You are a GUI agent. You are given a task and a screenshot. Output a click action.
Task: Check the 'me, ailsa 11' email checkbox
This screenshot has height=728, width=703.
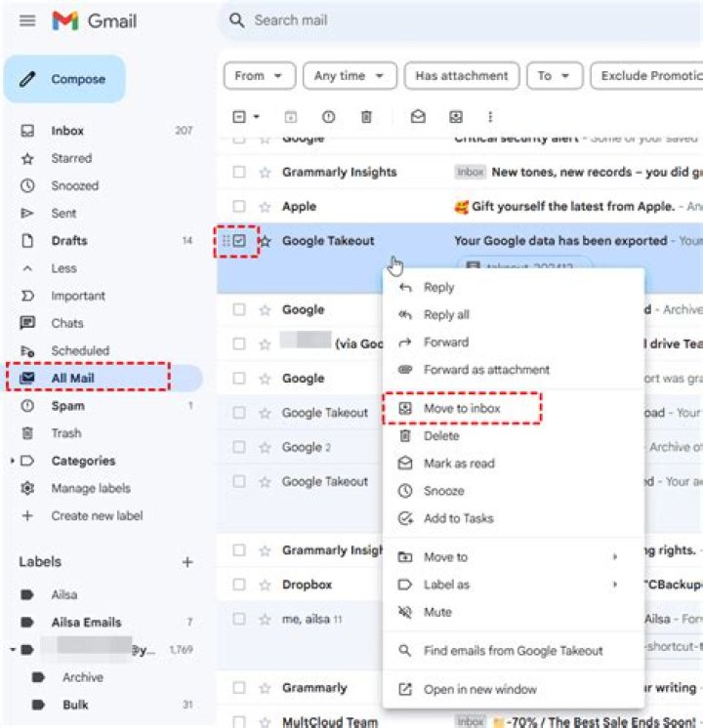tap(239, 619)
